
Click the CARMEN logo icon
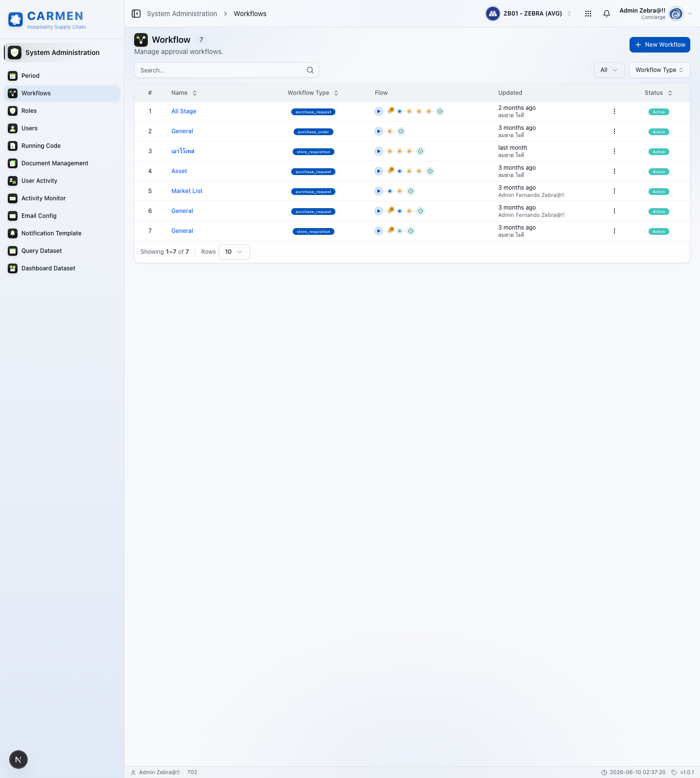[x=16, y=19]
